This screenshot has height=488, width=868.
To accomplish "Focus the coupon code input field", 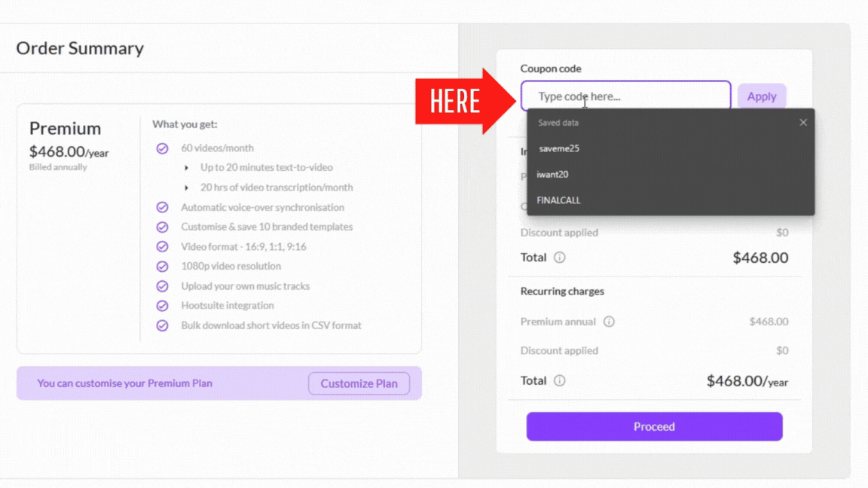I will pos(625,96).
